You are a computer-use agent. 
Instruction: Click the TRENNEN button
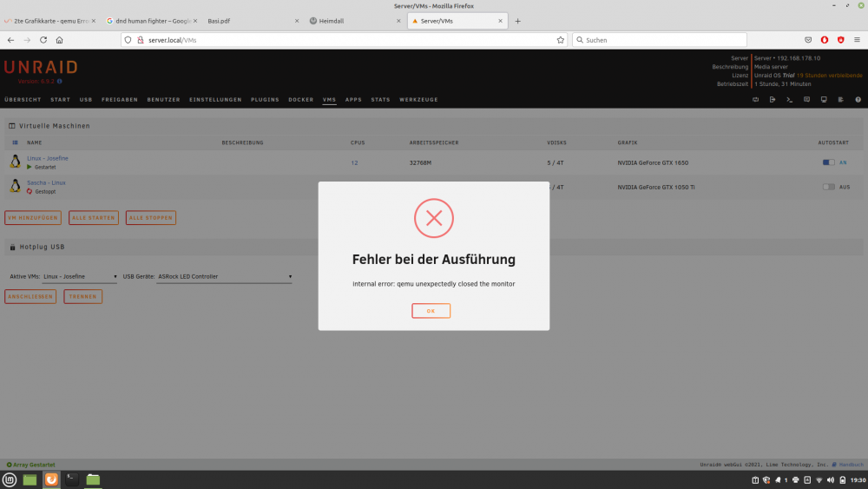pos(82,296)
